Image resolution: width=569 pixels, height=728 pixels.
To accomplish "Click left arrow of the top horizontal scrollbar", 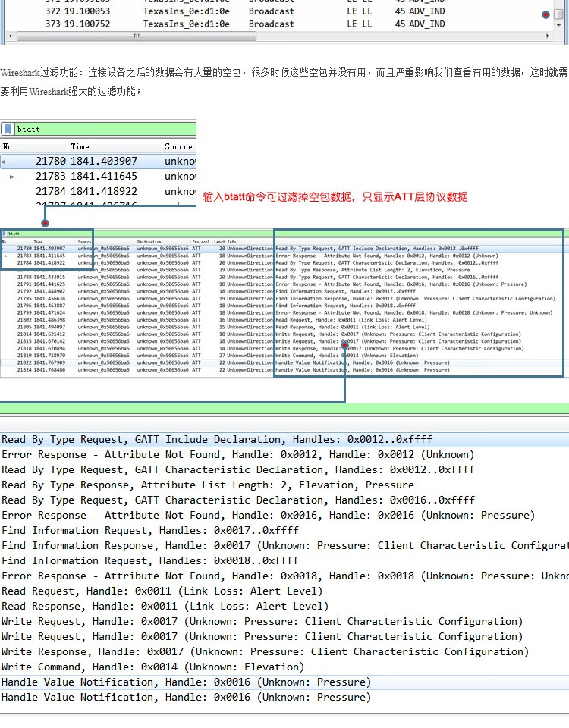I will [x=9, y=36].
